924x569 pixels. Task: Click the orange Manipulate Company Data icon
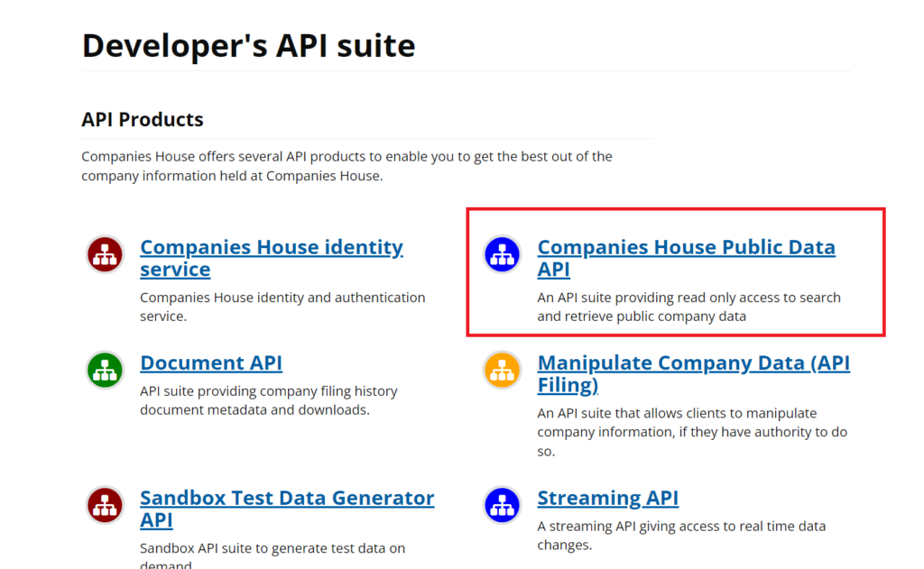(502, 370)
